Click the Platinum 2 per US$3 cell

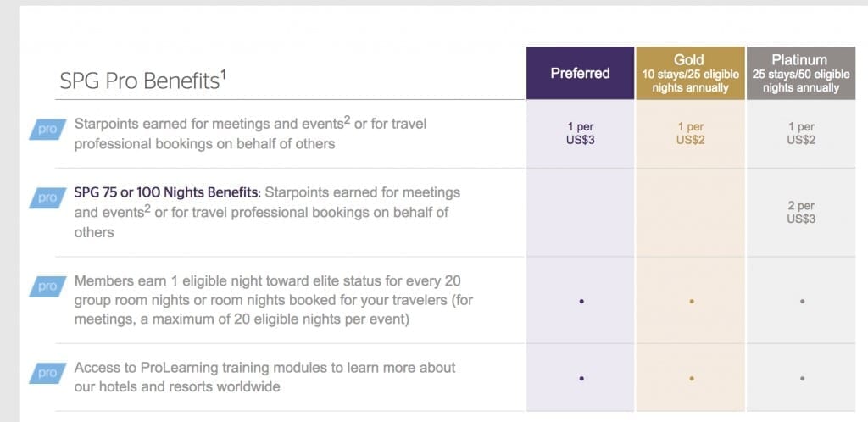coord(801,213)
